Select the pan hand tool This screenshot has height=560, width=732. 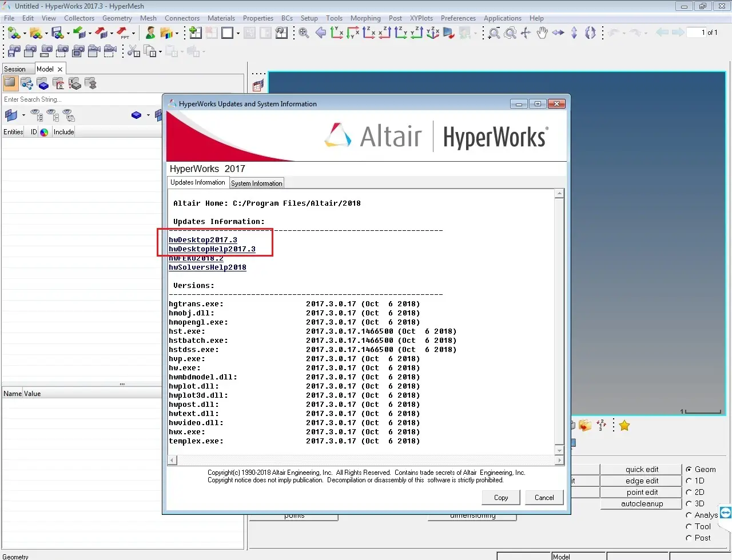point(542,33)
